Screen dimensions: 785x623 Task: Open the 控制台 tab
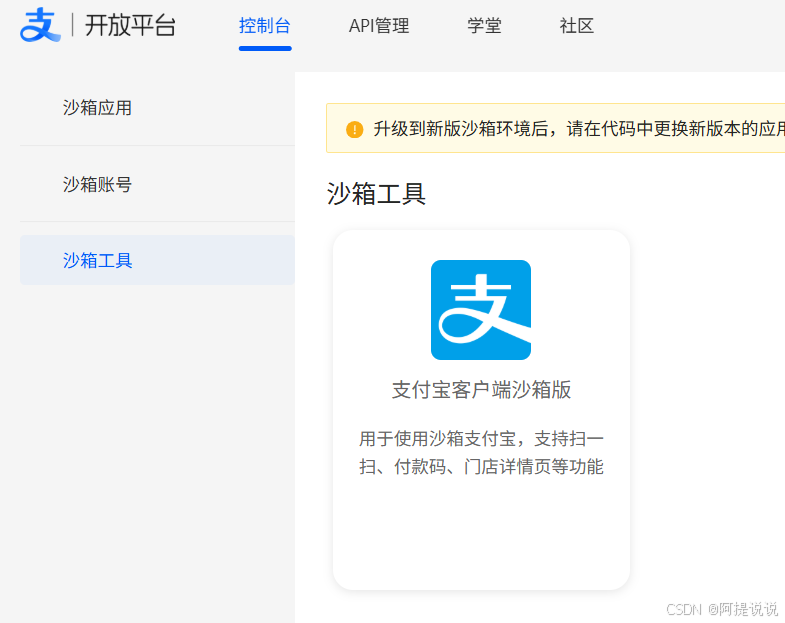265,26
